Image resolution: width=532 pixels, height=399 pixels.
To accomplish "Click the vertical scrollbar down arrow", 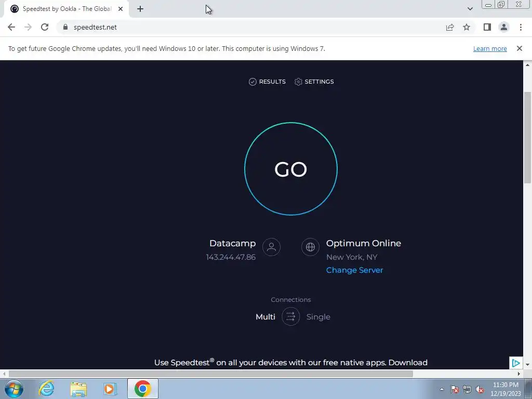I will [x=528, y=365].
